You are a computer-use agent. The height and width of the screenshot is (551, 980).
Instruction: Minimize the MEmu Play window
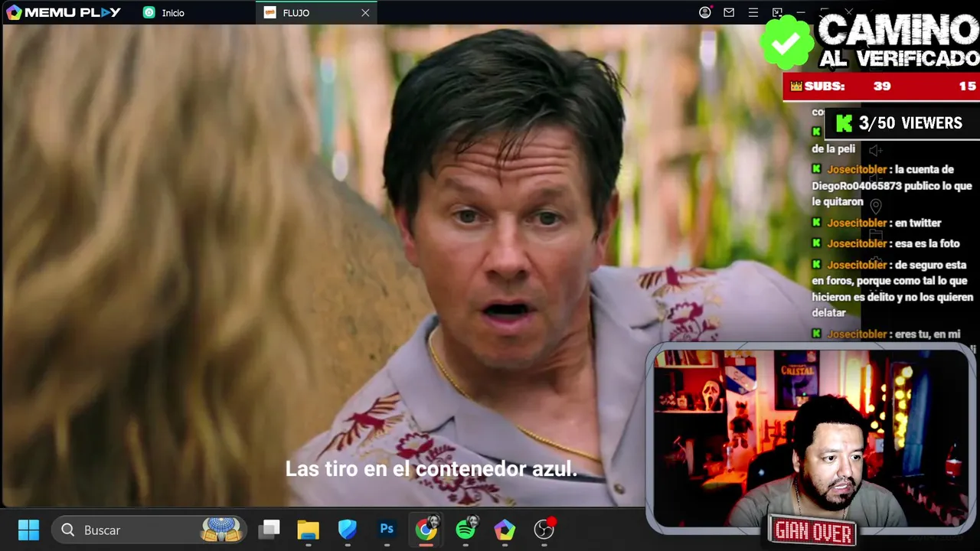click(x=801, y=12)
